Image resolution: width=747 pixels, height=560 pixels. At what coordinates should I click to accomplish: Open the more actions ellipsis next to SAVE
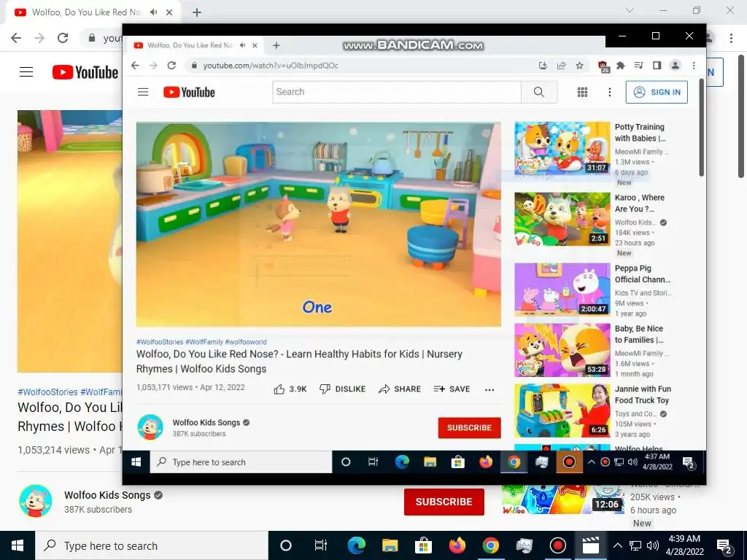pyautogui.click(x=489, y=389)
